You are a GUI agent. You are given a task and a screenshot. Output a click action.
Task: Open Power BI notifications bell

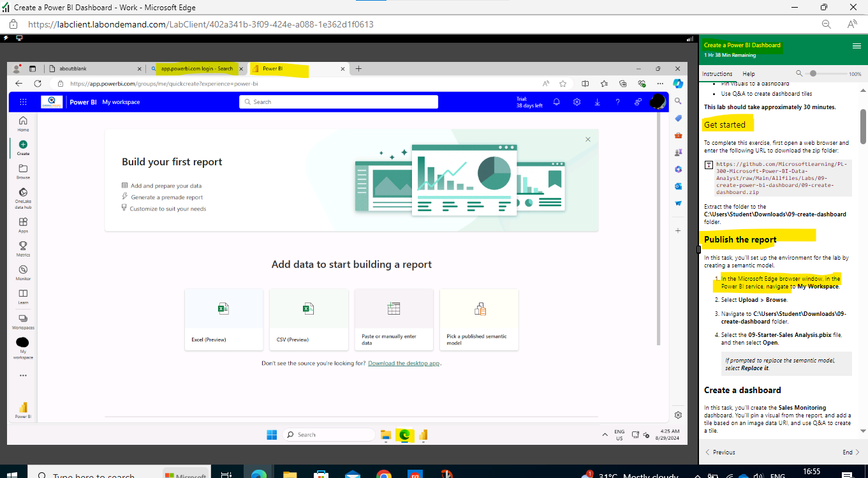point(556,102)
